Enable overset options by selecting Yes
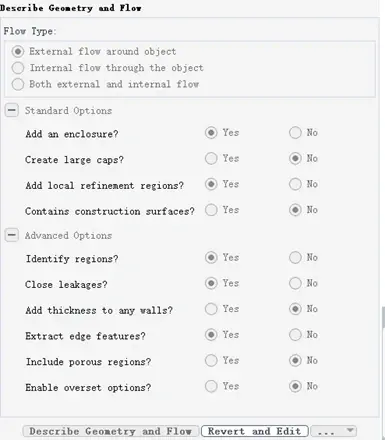 coord(211,386)
